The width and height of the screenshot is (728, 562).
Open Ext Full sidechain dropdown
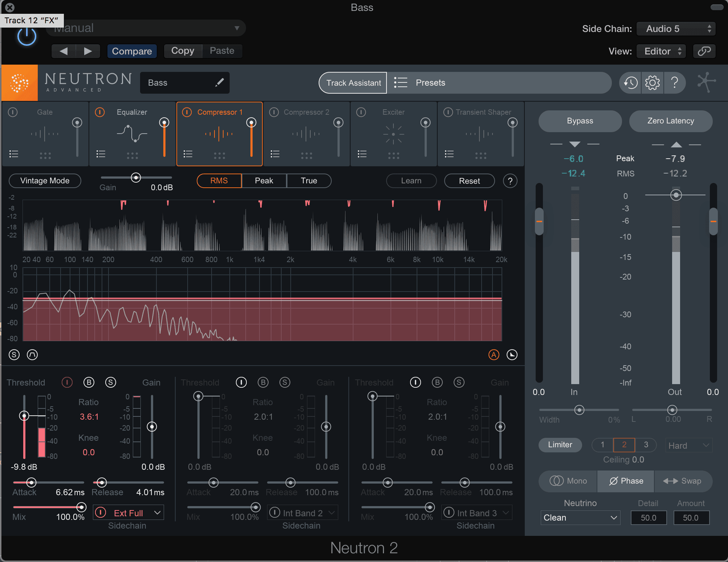point(128,513)
